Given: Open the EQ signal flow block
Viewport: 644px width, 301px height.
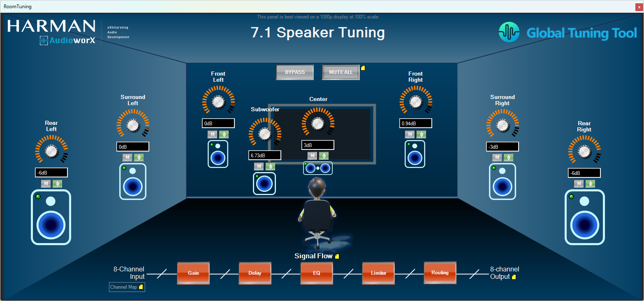Looking at the screenshot, I should pos(317,273).
